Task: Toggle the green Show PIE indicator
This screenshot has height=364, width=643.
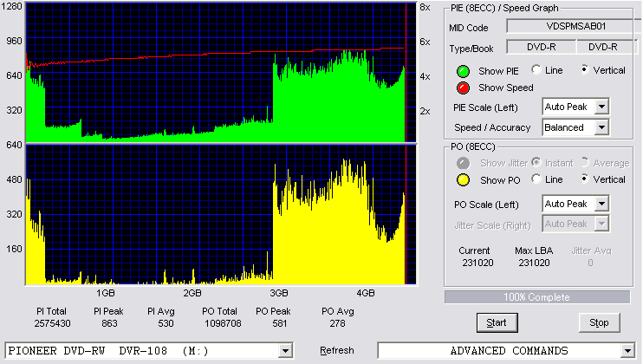Action: pos(463,71)
